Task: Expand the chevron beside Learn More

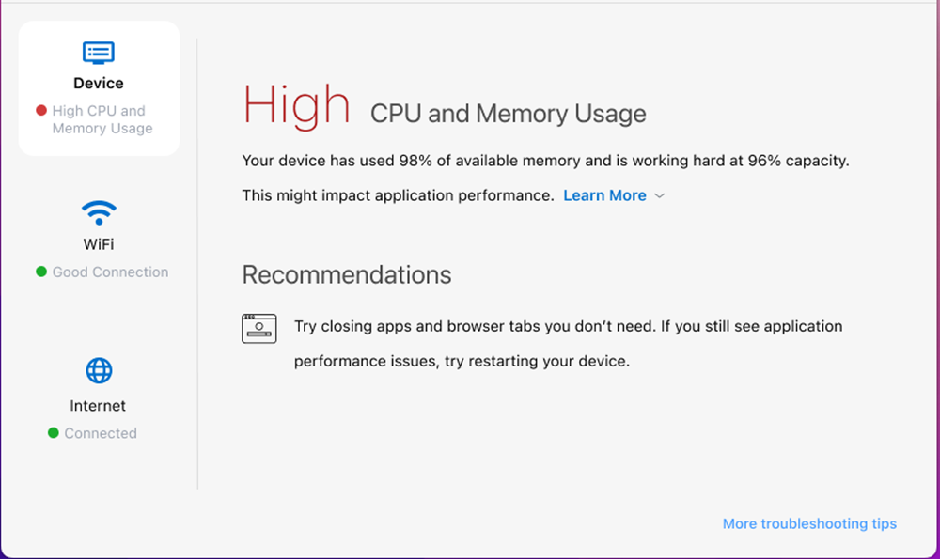Action: pos(660,196)
